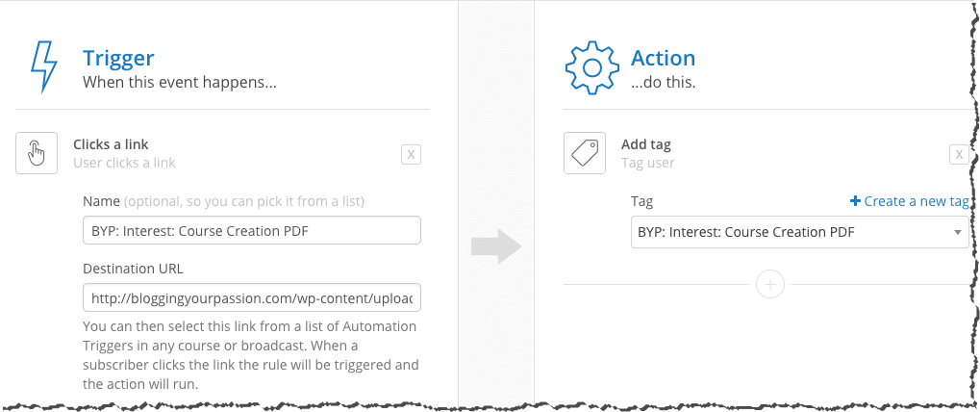Click the Clicks a link title
This screenshot has height=412, width=980.
tap(111, 144)
